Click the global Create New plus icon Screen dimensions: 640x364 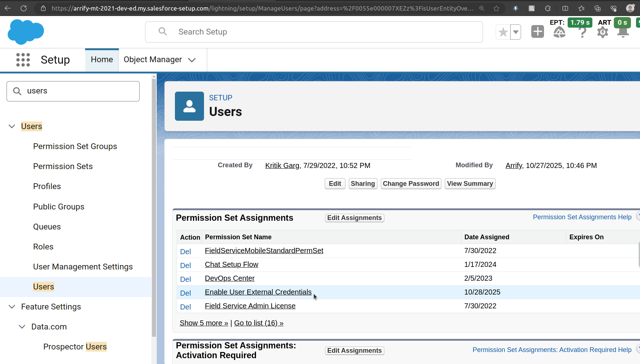pos(537,32)
